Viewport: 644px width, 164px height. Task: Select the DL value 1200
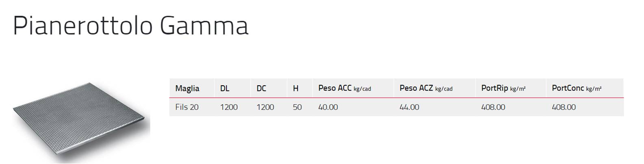point(229,107)
